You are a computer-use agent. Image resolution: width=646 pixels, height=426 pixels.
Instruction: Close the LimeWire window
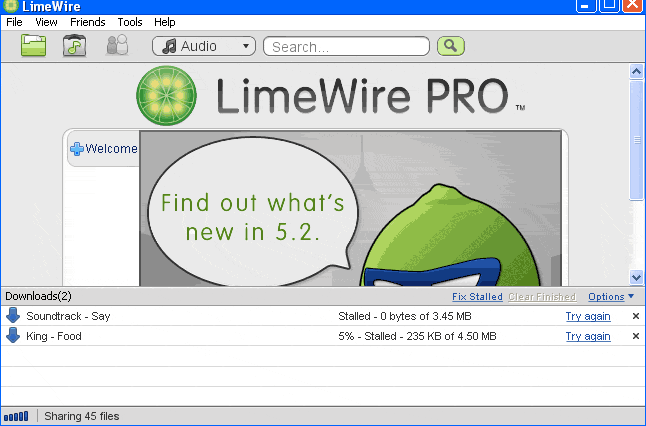coord(632,5)
